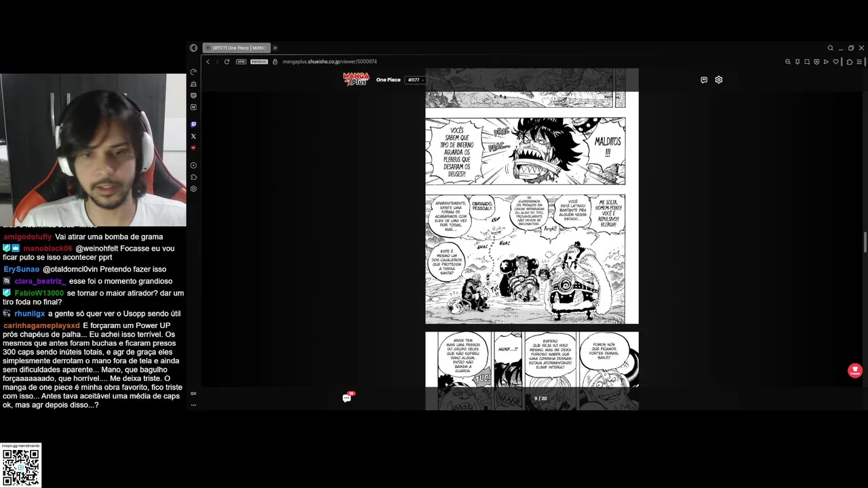Click chat username clara_beatriz_
The width and height of the screenshot is (868, 488).
(x=39, y=281)
